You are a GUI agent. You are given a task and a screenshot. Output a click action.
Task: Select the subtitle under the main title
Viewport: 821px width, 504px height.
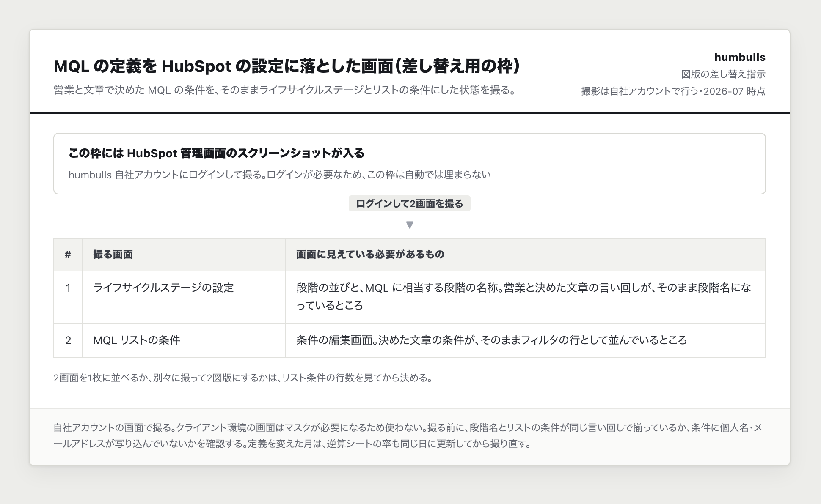click(285, 90)
